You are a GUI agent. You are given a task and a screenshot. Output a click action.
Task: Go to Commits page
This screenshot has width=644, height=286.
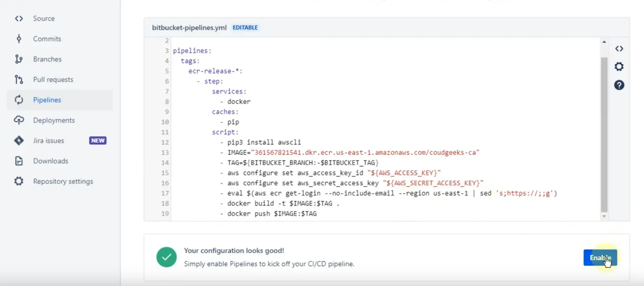point(47,39)
